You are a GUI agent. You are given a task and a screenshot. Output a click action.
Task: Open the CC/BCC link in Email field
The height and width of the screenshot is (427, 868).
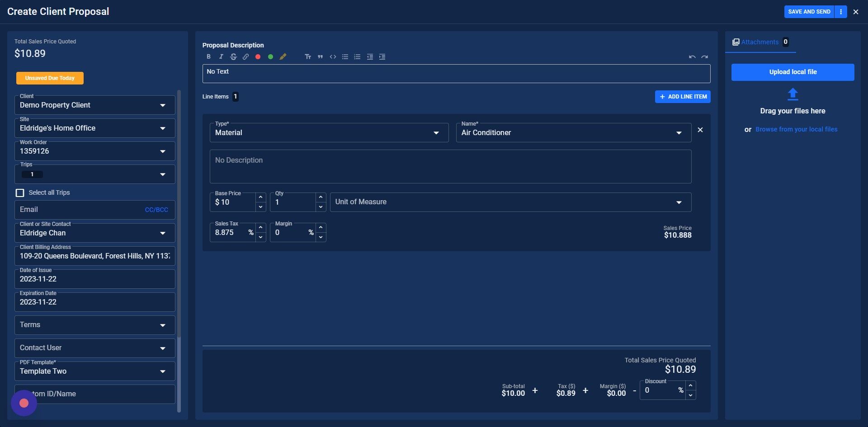click(x=156, y=210)
